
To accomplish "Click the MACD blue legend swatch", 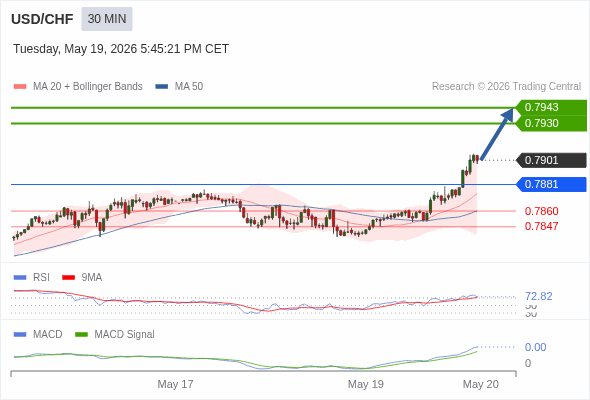I will (20, 335).
